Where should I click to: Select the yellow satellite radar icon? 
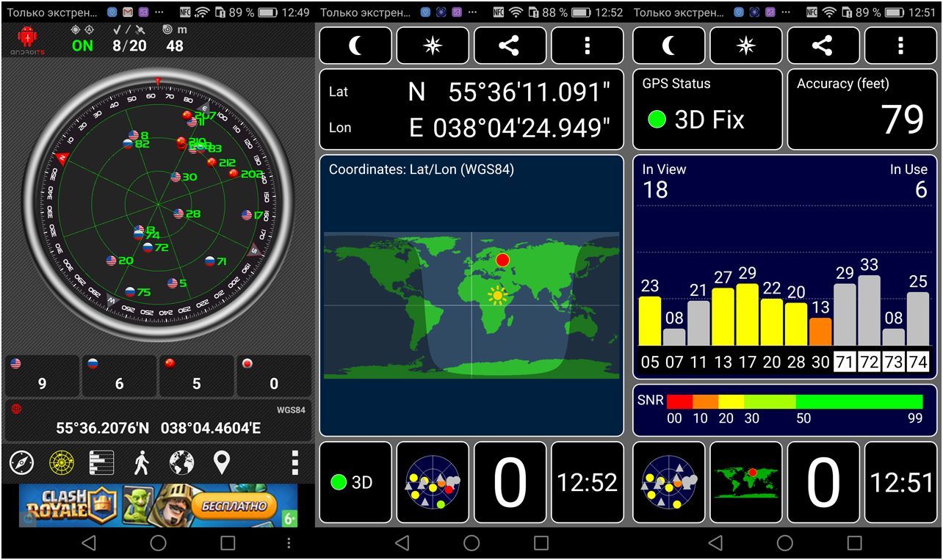62,462
